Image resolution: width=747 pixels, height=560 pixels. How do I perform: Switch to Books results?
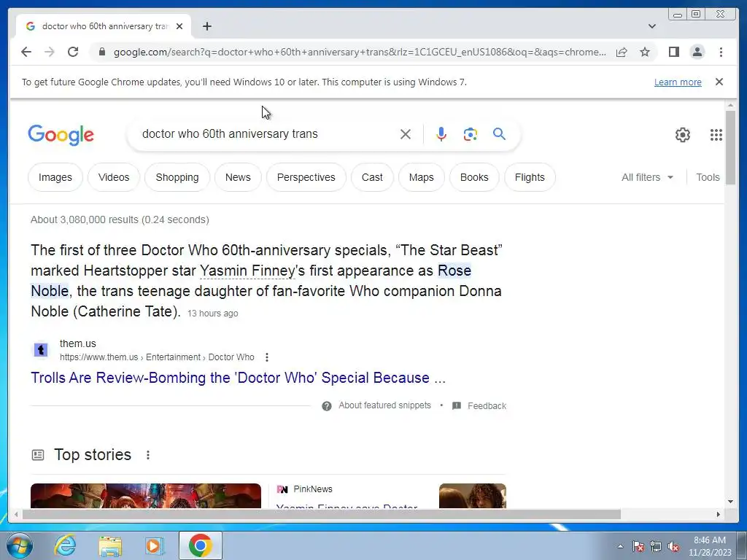[474, 177]
